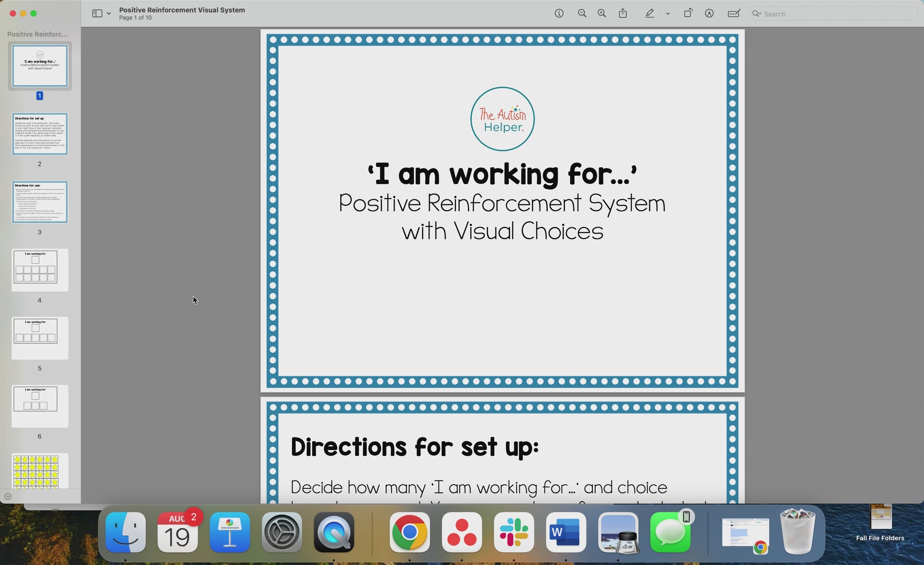Screen dimensions: 924x565
Task: Open the document Inspector info button
Action: click(559, 14)
